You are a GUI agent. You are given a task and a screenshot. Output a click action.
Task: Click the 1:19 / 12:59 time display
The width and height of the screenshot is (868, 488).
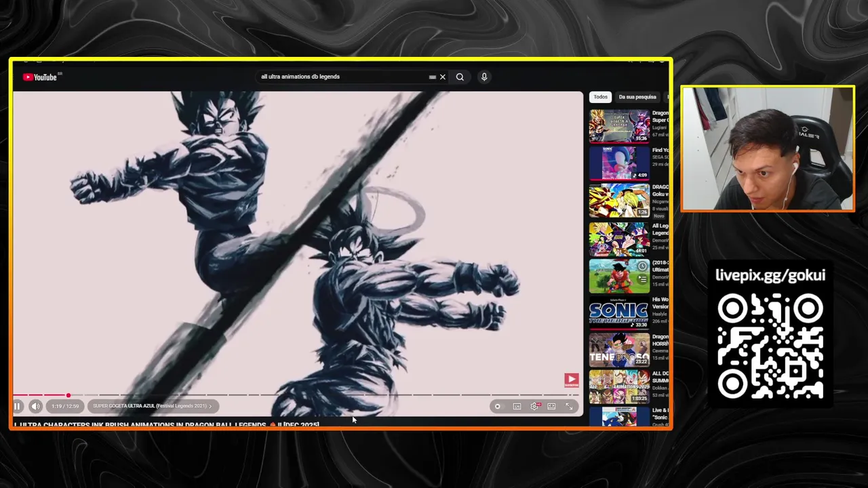[x=65, y=406]
